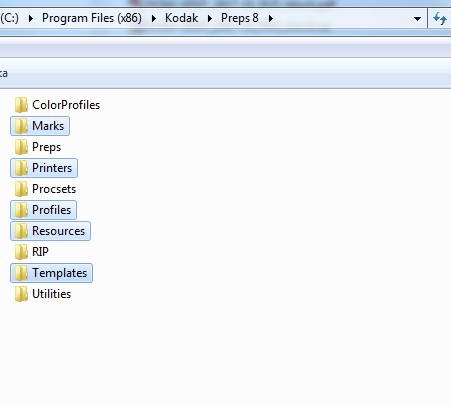Expand the arrow after Preps 8 breadcrumb

tap(271, 18)
